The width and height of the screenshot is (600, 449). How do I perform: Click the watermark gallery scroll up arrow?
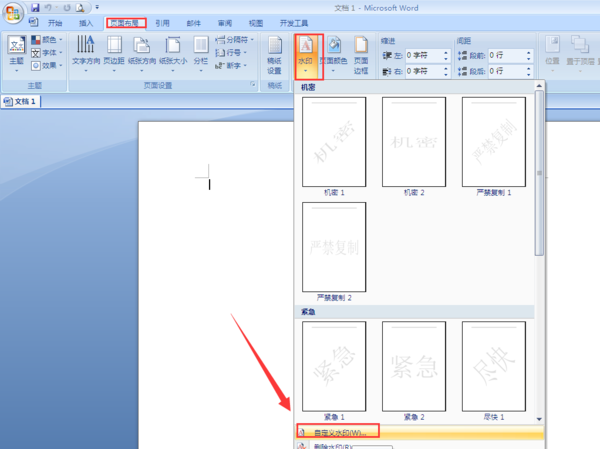(x=539, y=85)
